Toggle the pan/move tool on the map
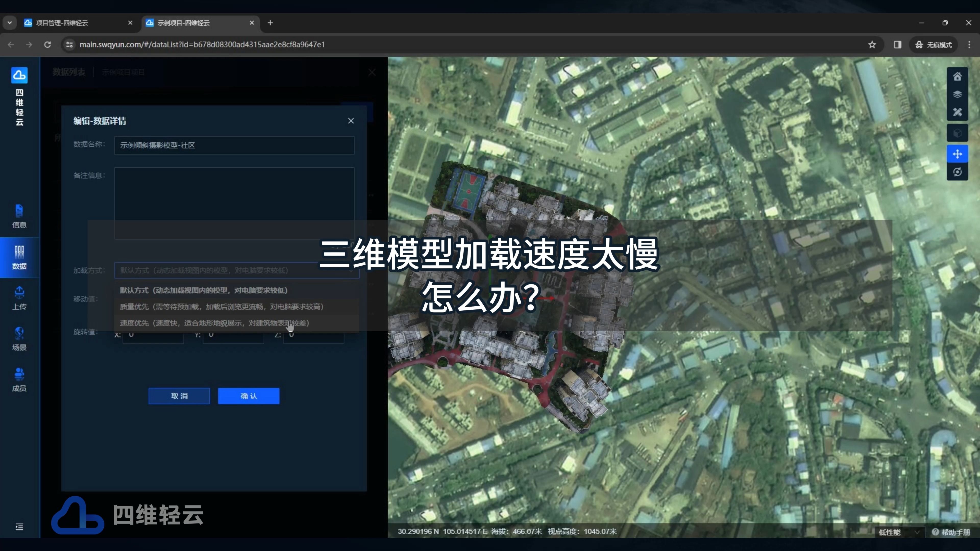Viewport: 980px width, 551px height. (x=958, y=154)
